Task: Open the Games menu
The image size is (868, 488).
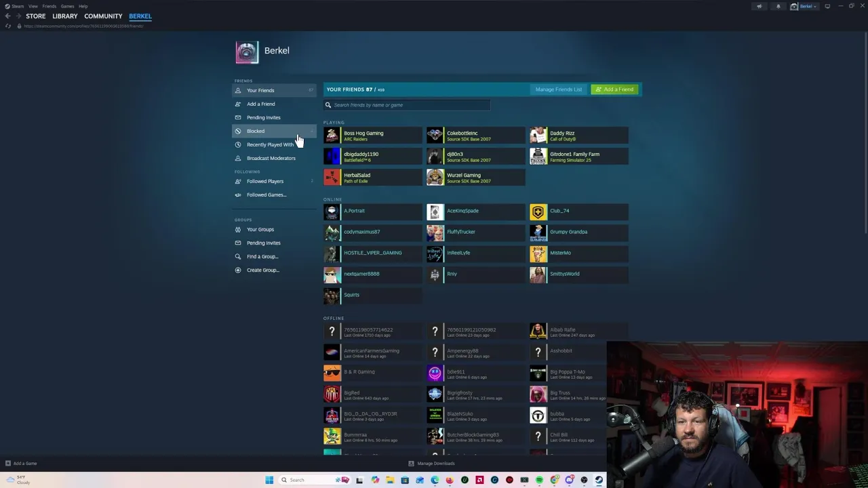Action: (67, 6)
